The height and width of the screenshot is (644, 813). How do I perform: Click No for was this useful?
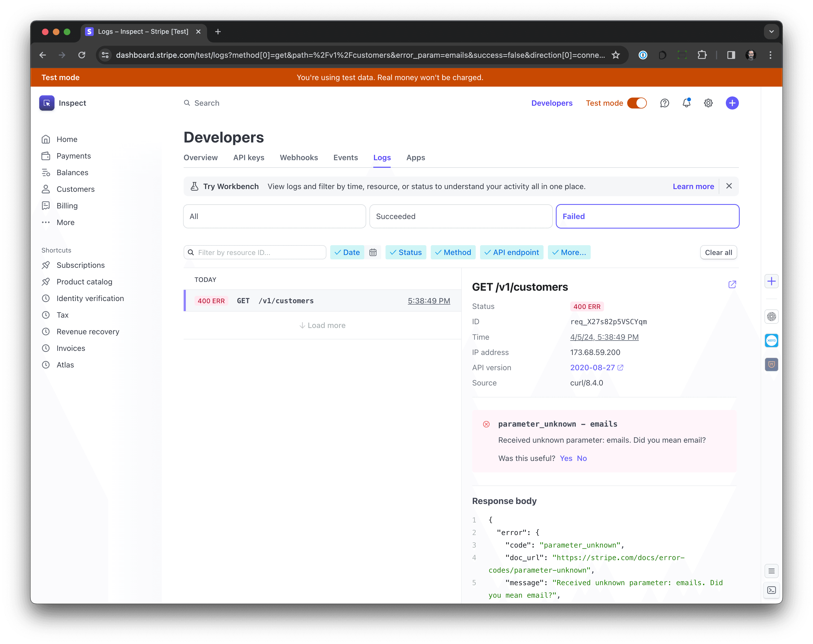coord(581,458)
